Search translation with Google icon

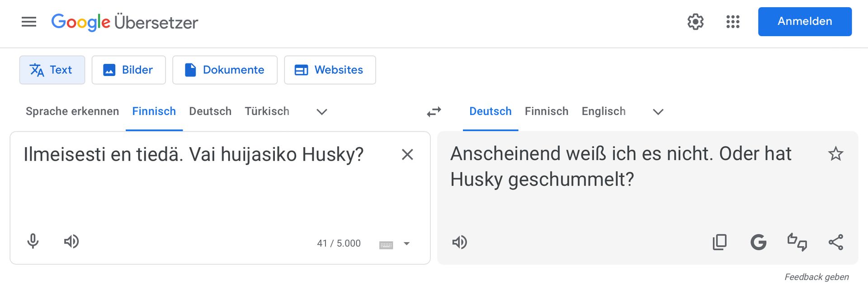coord(758,242)
